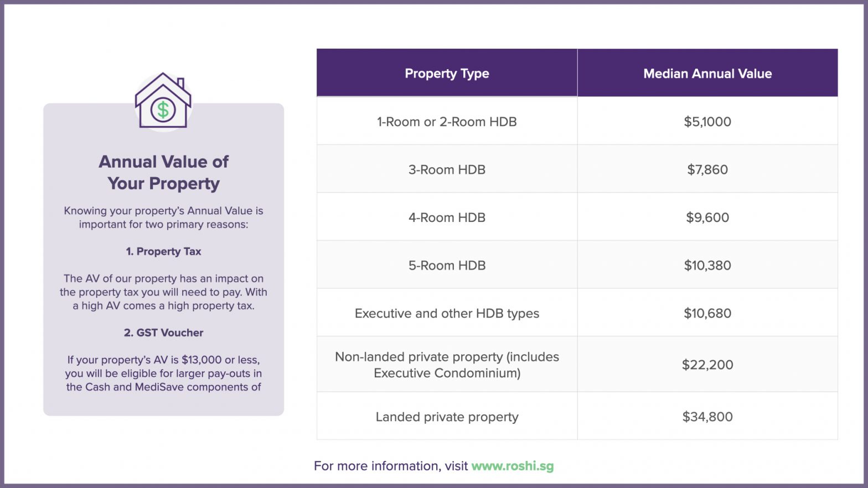Screen dimensions: 868x488
Task: Click the $34,800 value cell
Action: click(x=707, y=417)
